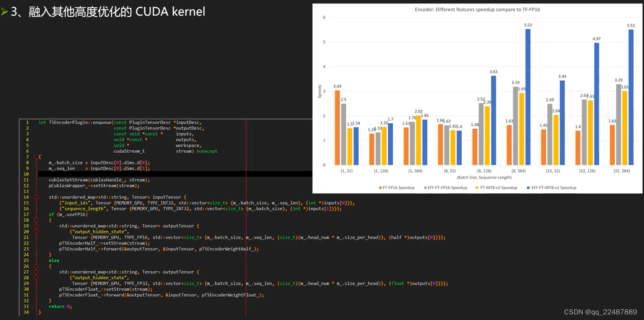Click the blacked-out highlighted line 10
Viewport: 644px width, 320px height.
(x=175, y=174)
